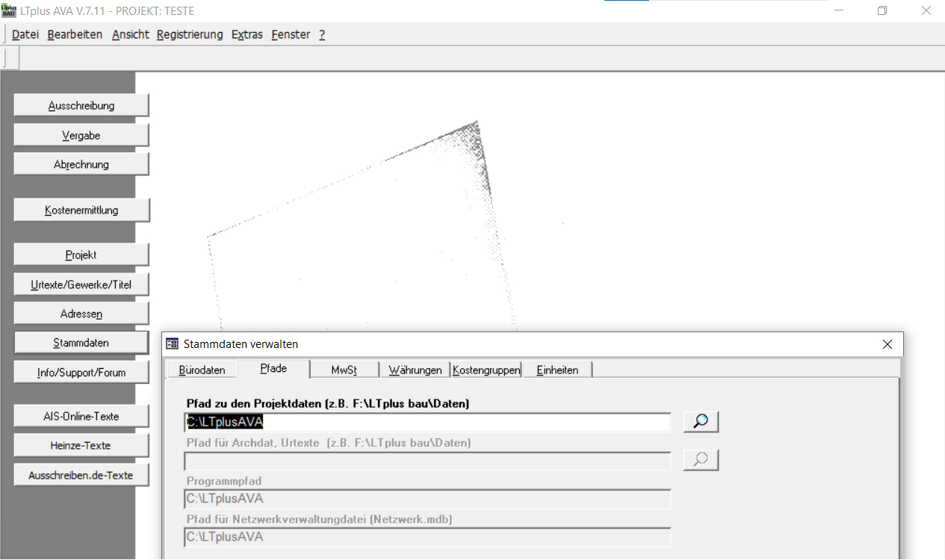This screenshot has height=560, width=945.
Task: Open the Datei menu
Action: [25, 34]
